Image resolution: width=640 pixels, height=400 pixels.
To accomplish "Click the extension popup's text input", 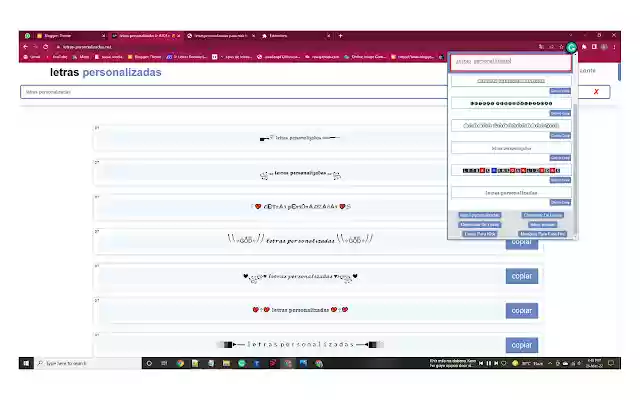I will click(511, 62).
